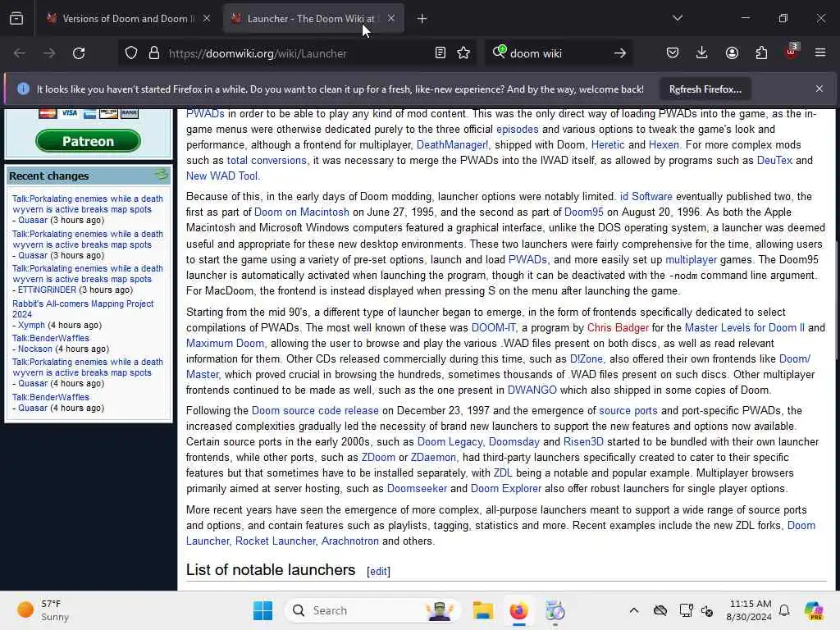Image resolution: width=840 pixels, height=630 pixels.
Task: Follow the Hexen link
Action: [x=664, y=144]
